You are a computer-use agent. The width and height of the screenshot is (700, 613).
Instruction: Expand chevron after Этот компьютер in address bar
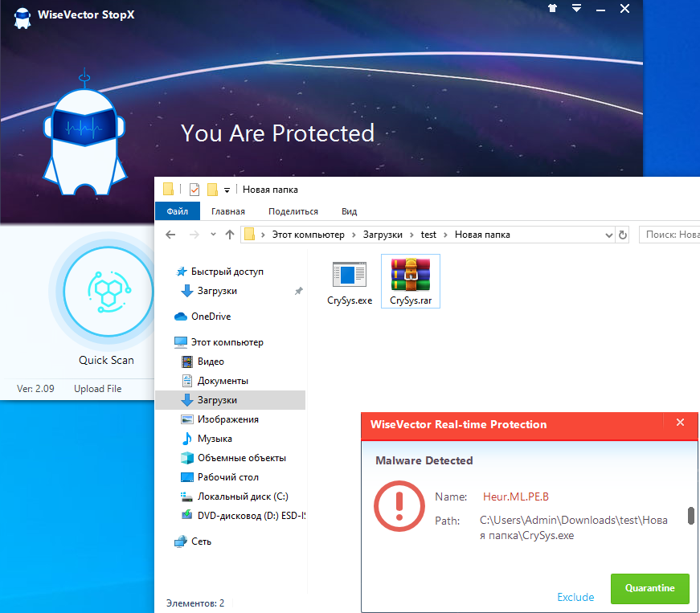tap(354, 235)
